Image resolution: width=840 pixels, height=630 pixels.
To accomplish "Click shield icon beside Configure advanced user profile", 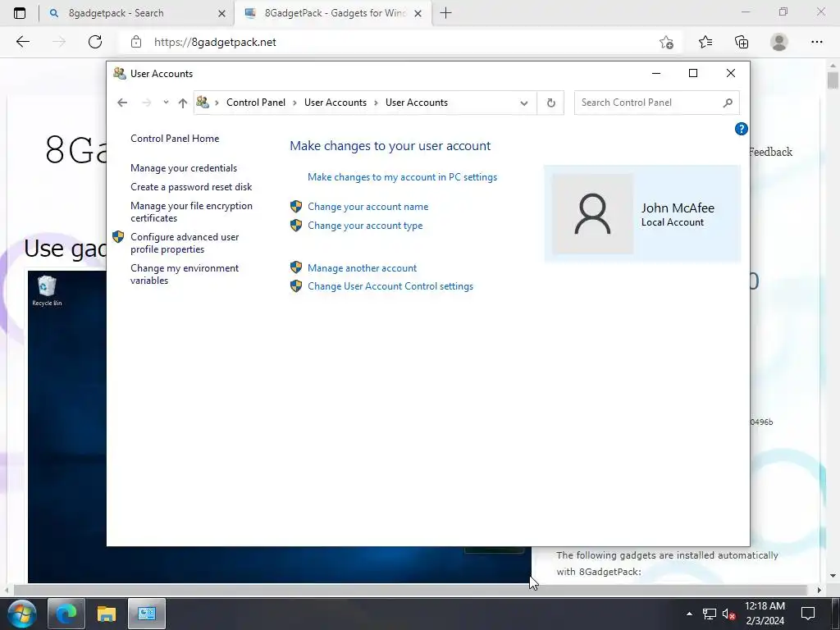I will [118, 236].
